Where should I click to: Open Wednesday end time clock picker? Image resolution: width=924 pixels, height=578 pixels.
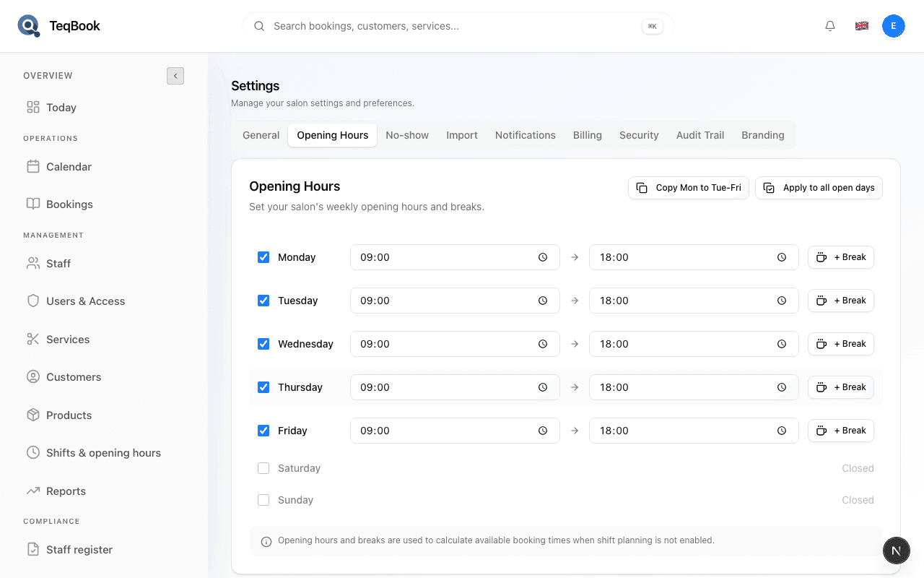(x=782, y=344)
